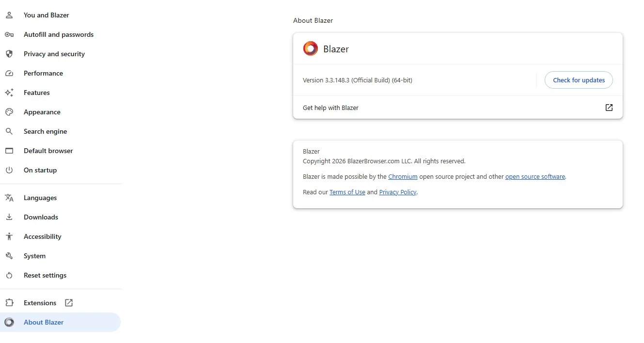Select About Blazer in sidebar
The height and width of the screenshot is (343, 644).
point(61,322)
